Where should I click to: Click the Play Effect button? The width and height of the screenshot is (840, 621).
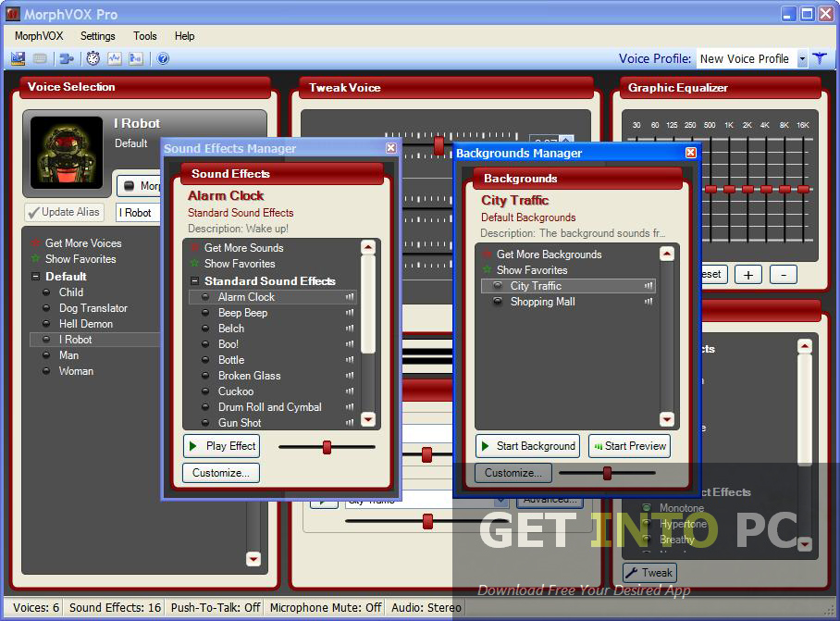[x=221, y=446]
